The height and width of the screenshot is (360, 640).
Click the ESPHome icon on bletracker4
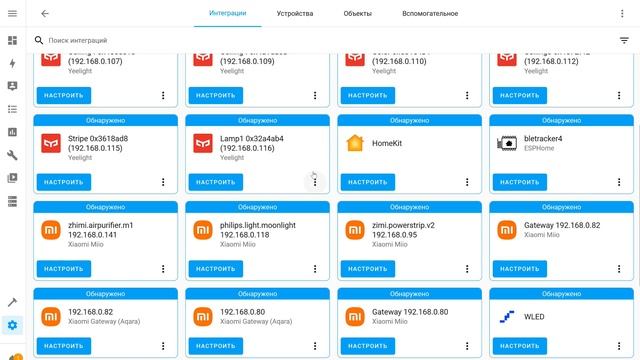point(507,143)
